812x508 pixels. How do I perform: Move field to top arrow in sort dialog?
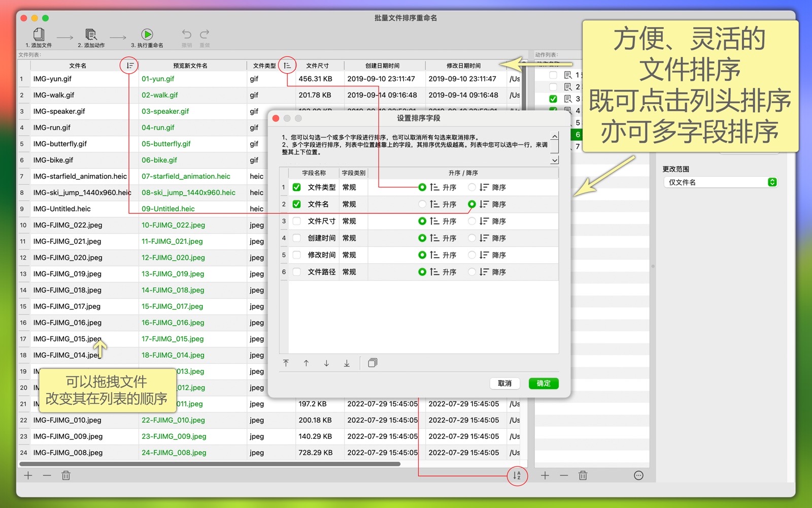click(x=286, y=363)
